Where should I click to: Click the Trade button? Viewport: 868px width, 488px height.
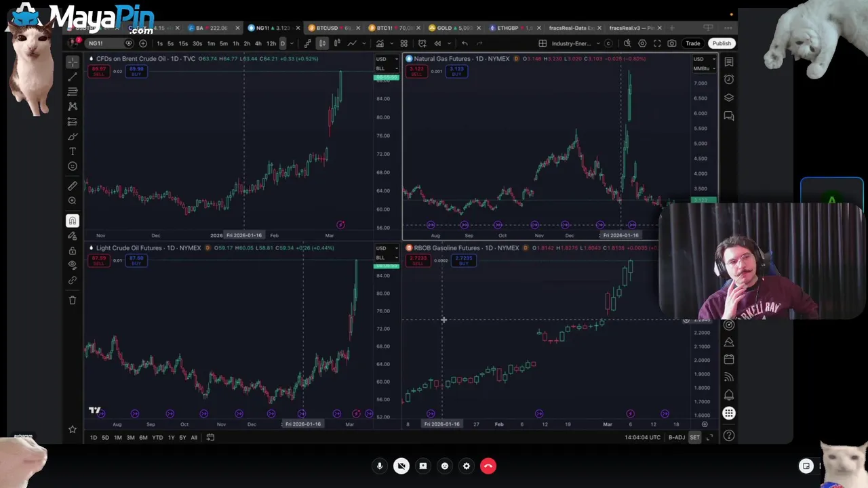(692, 43)
